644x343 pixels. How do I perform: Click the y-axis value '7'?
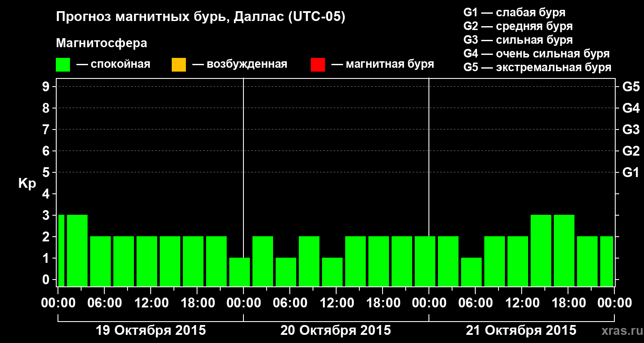[x=47, y=129]
